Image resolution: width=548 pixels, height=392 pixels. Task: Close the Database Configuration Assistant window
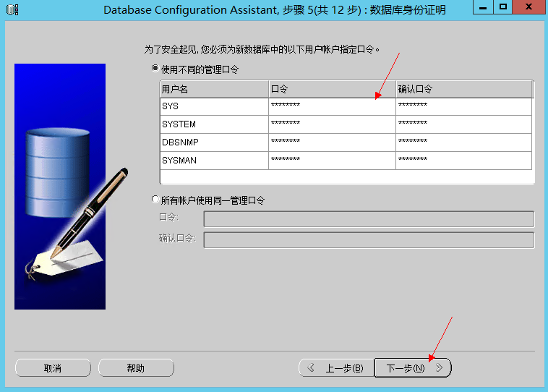[529, 9]
